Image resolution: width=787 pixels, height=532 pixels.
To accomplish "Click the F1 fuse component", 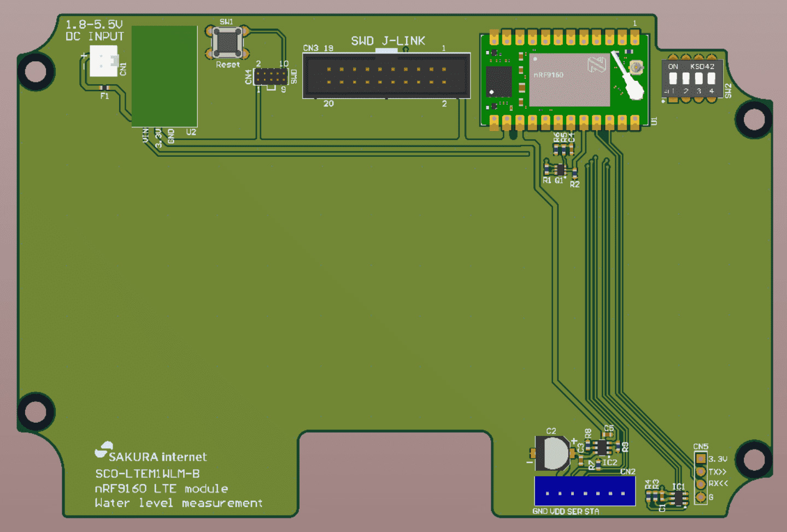I will [x=104, y=88].
